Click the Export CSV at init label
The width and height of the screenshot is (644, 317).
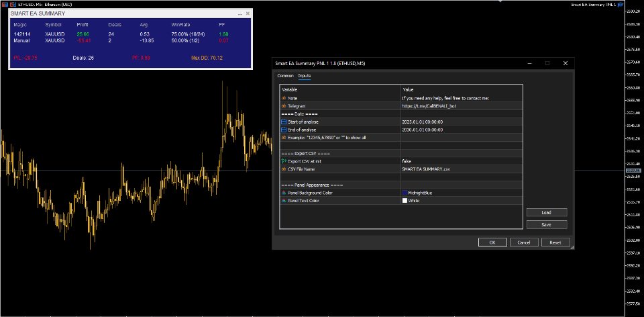pyautogui.click(x=305, y=161)
